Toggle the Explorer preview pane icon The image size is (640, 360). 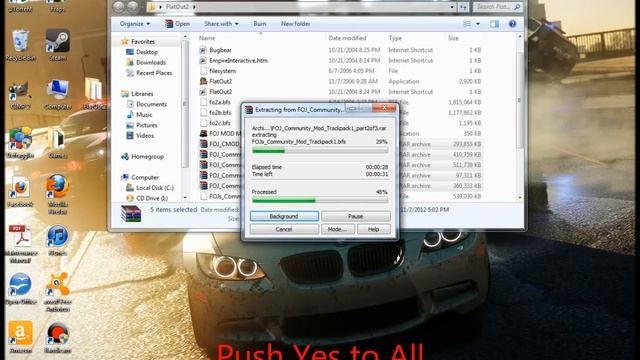[494, 24]
